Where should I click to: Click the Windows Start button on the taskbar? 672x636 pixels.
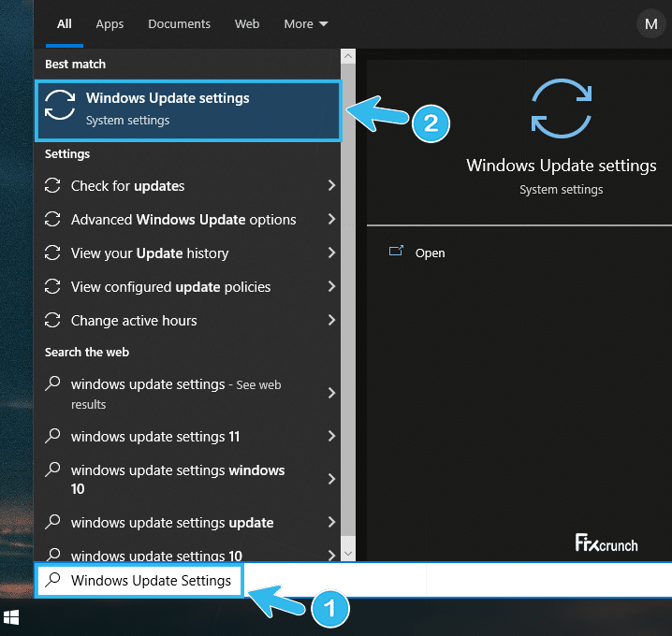[11, 617]
